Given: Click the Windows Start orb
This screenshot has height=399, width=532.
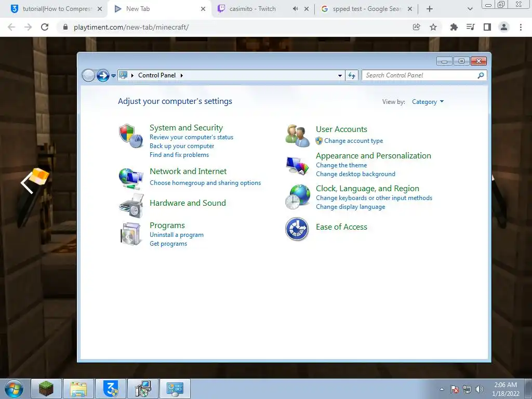Looking at the screenshot, I should [x=14, y=389].
